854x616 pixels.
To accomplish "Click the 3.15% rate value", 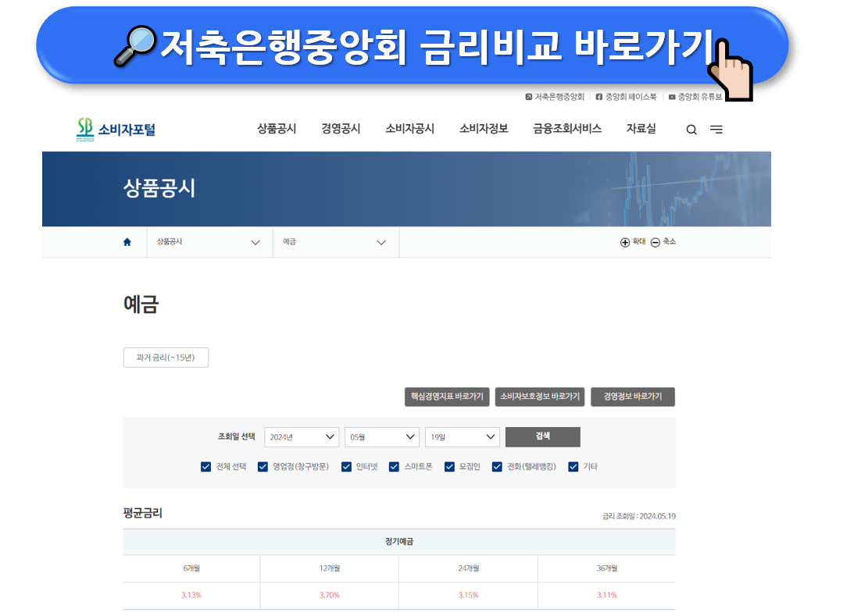I will coord(468,596).
